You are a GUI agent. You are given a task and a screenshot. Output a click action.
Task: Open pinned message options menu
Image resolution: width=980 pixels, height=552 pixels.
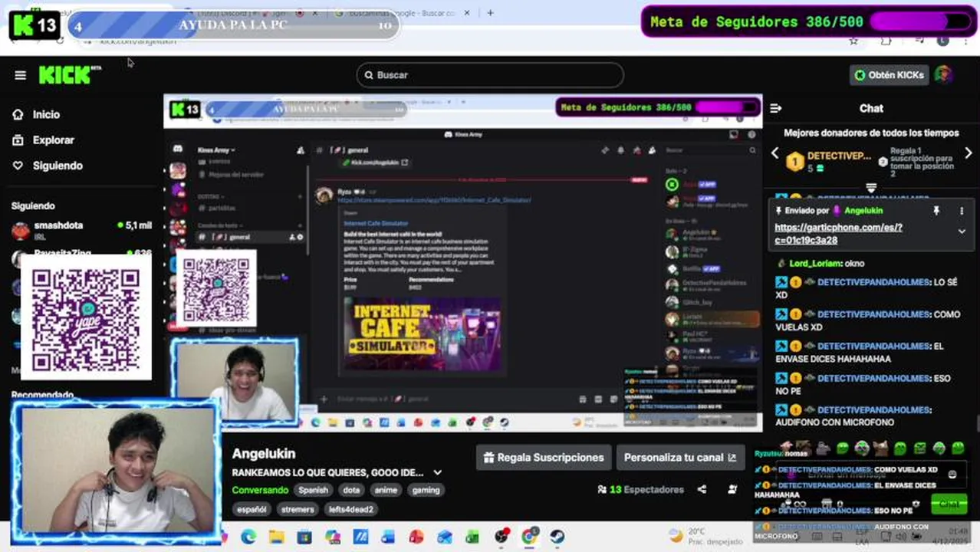pos(962,210)
